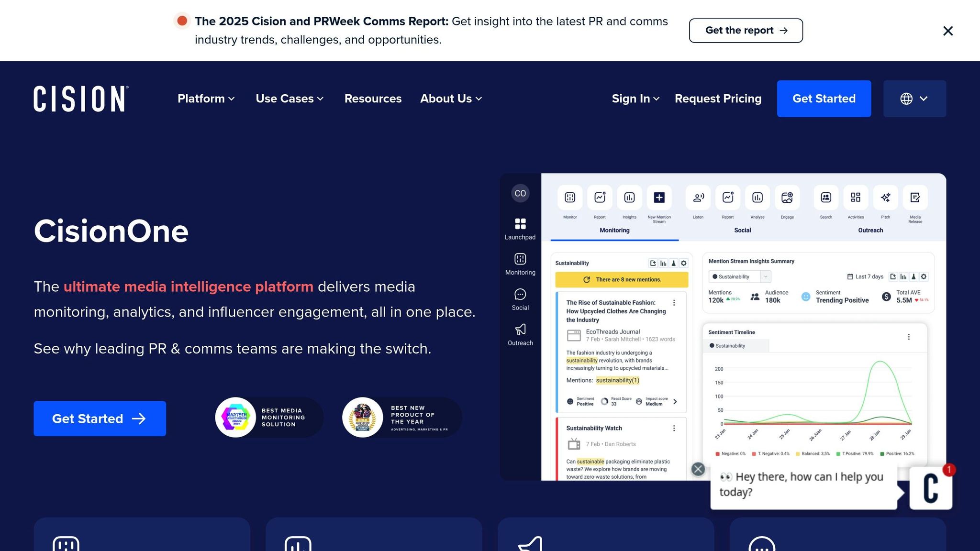Screen dimensions: 980x551
Task: Click the settings gear in Sustainability panel
Action: [x=684, y=263]
